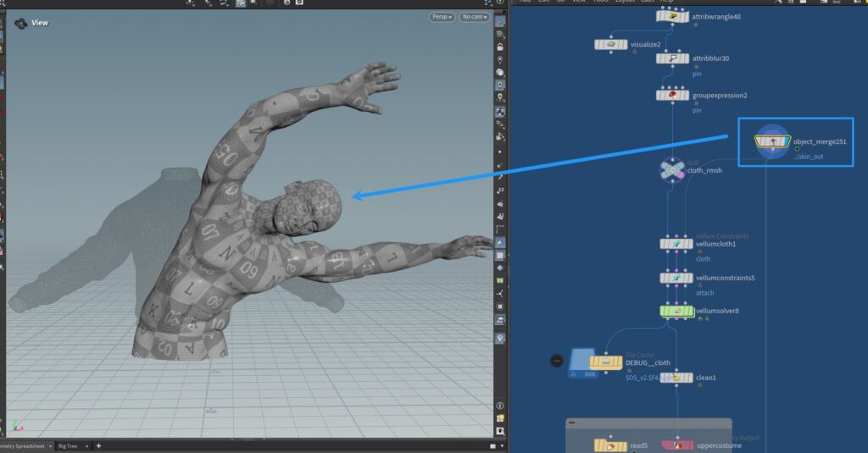Select the clean1 node
This screenshot has width=868, height=453.
coord(677,378)
